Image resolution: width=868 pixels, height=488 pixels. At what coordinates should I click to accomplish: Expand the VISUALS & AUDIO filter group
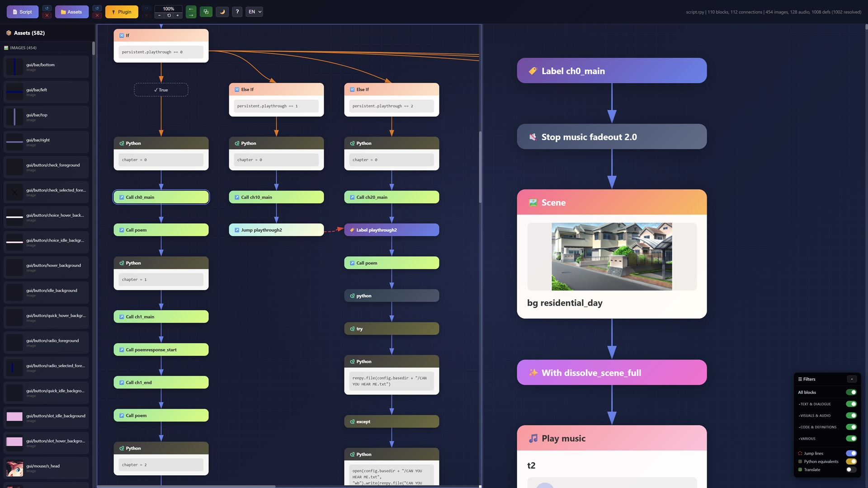pyautogui.click(x=815, y=416)
